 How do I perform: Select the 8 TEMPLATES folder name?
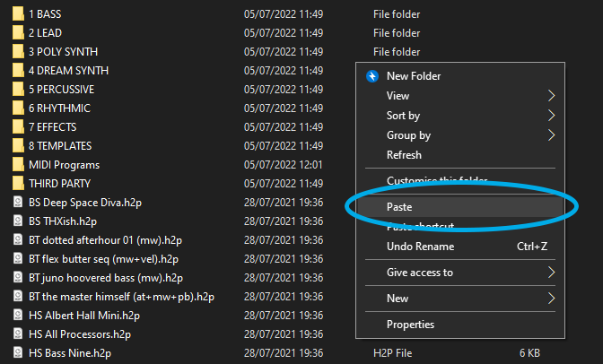click(59, 146)
